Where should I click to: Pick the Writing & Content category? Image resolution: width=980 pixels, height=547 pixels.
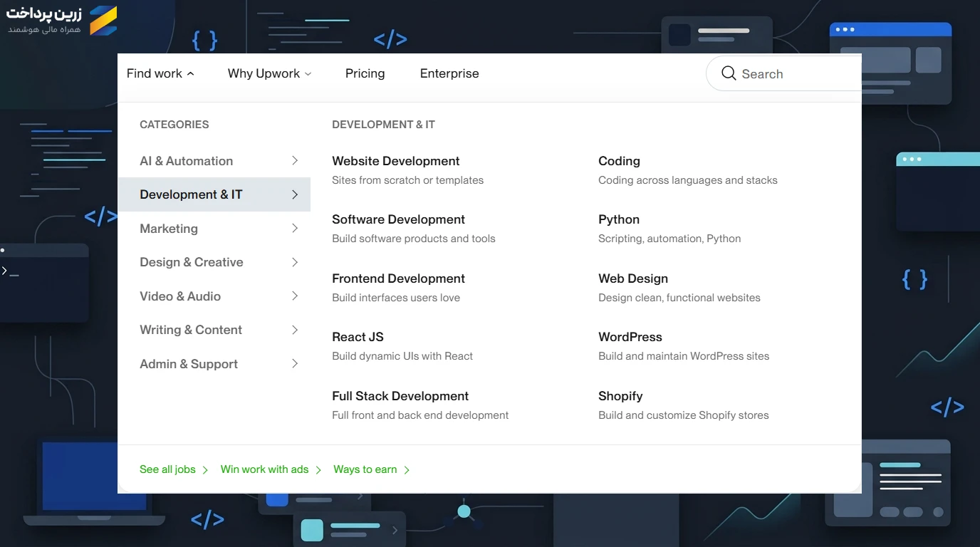[x=214, y=330]
